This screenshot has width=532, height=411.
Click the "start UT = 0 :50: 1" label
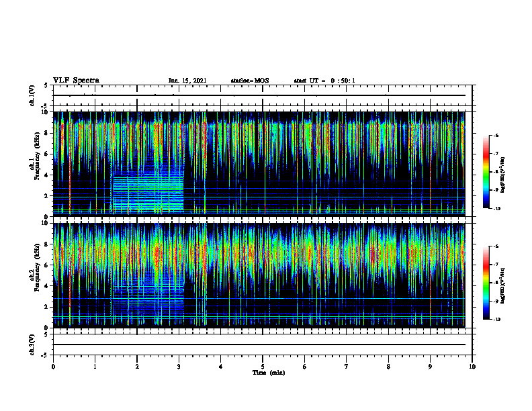pos(324,81)
